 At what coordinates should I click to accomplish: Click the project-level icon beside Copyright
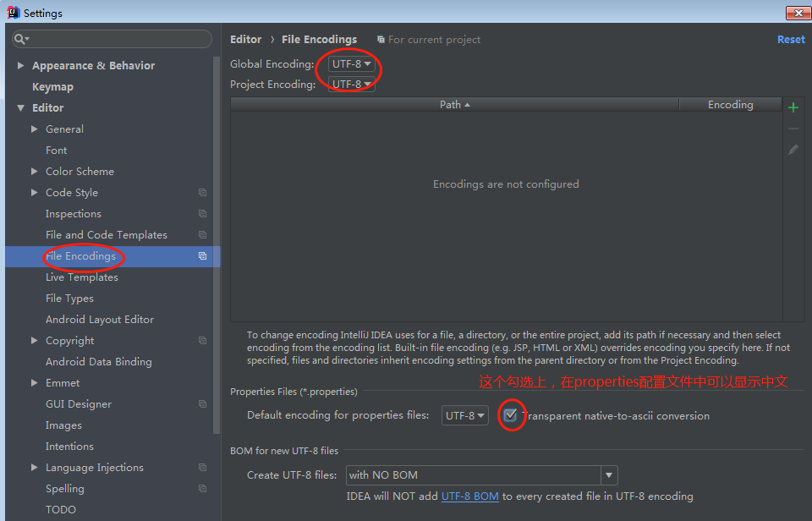click(202, 341)
